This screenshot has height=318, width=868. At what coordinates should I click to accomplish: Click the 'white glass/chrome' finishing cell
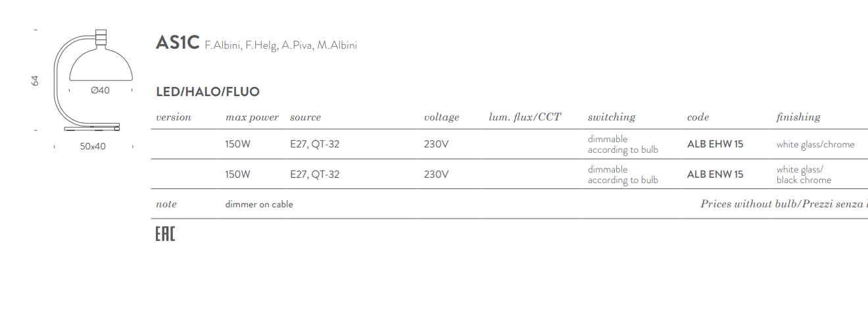(x=815, y=145)
